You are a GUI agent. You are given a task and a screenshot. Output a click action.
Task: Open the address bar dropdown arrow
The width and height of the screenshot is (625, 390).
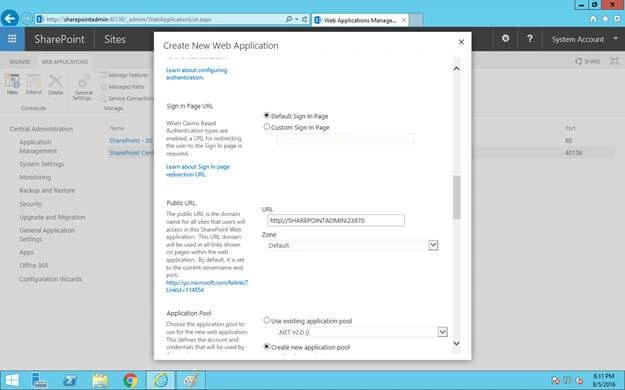pyautogui.click(x=297, y=19)
